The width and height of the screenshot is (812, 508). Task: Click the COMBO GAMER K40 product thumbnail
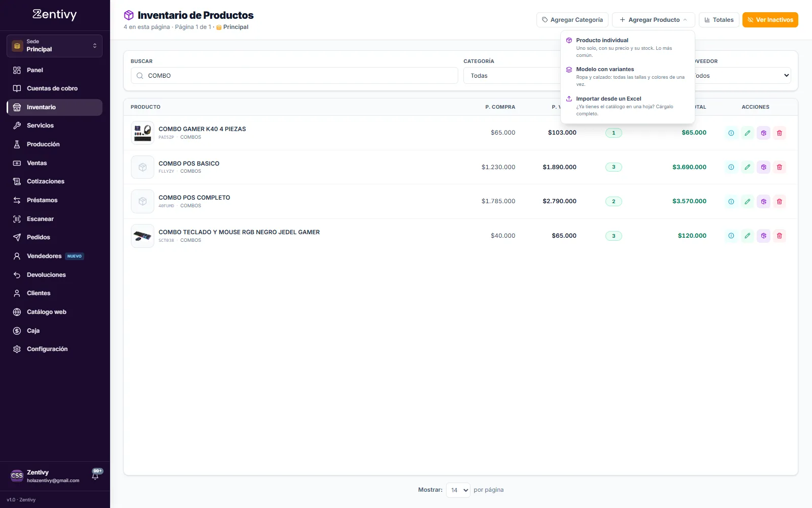[x=143, y=133]
